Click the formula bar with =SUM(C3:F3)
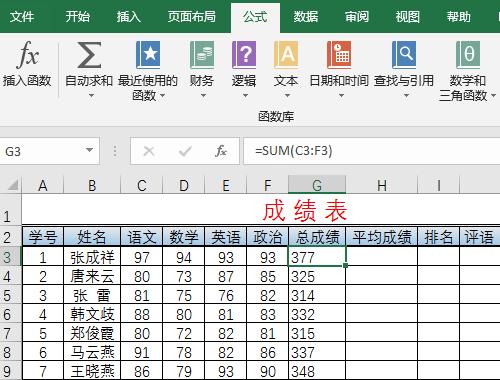Image resolution: width=500 pixels, height=380 pixels. tap(372, 151)
